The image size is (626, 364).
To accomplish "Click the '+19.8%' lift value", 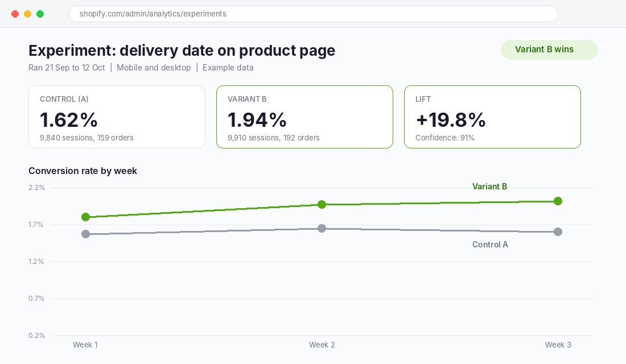I will point(450,120).
